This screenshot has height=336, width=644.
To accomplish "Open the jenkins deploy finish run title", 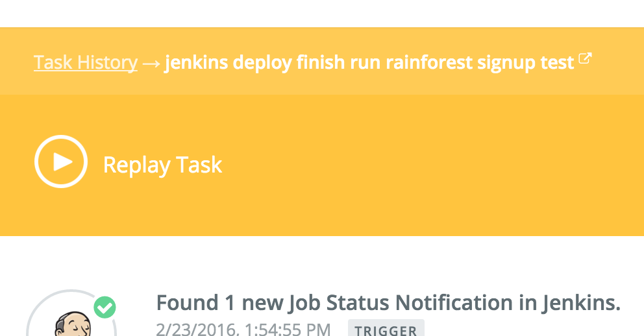I will pyautogui.click(x=369, y=63).
